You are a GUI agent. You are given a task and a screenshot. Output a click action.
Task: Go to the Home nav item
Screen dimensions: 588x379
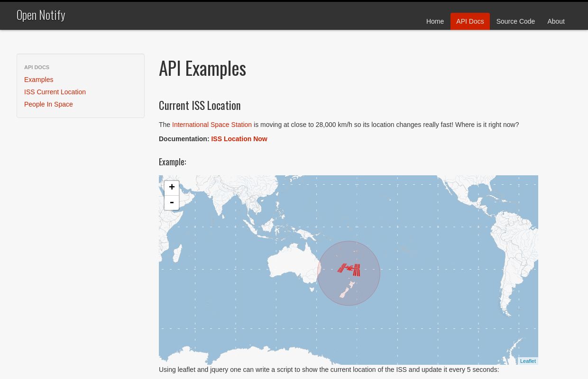(435, 21)
